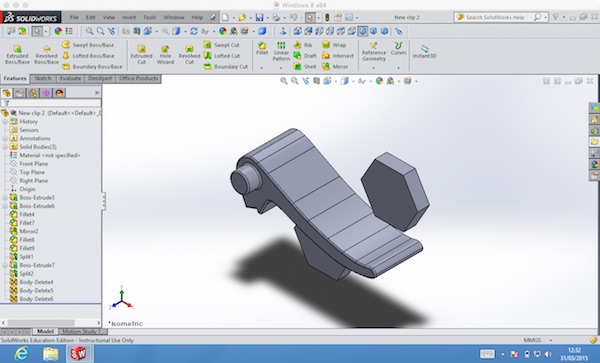Open the Window menu
The height and width of the screenshot is (363, 600).
(174, 17)
